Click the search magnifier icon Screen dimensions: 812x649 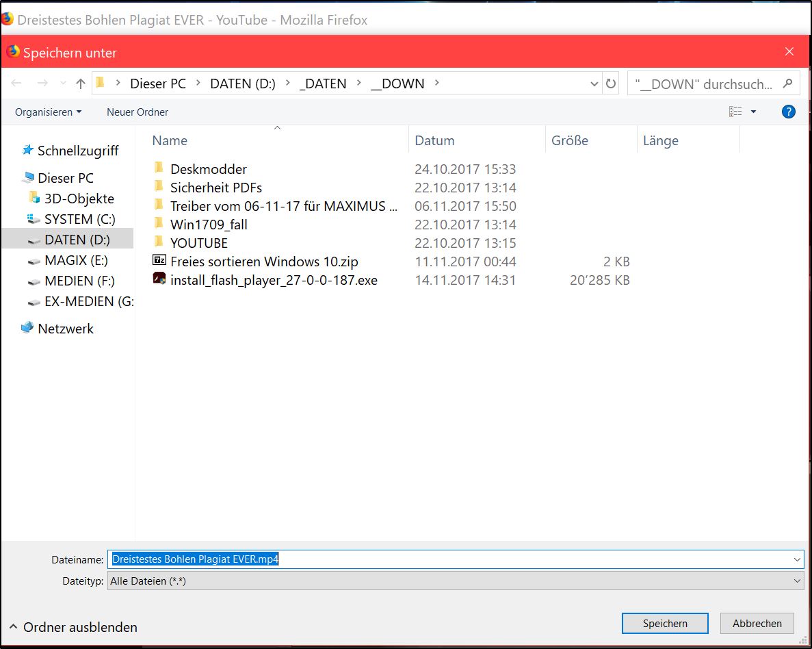tap(787, 83)
